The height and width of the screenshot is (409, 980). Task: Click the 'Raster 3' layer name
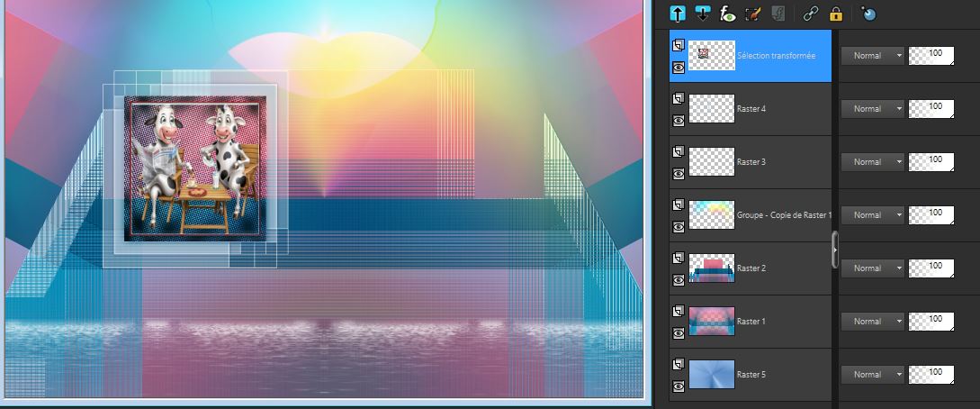pyautogui.click(x=751, y=162)
